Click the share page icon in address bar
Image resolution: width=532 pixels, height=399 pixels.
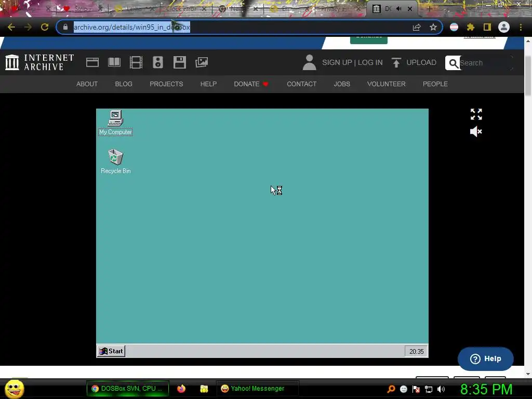pos(416,28)
